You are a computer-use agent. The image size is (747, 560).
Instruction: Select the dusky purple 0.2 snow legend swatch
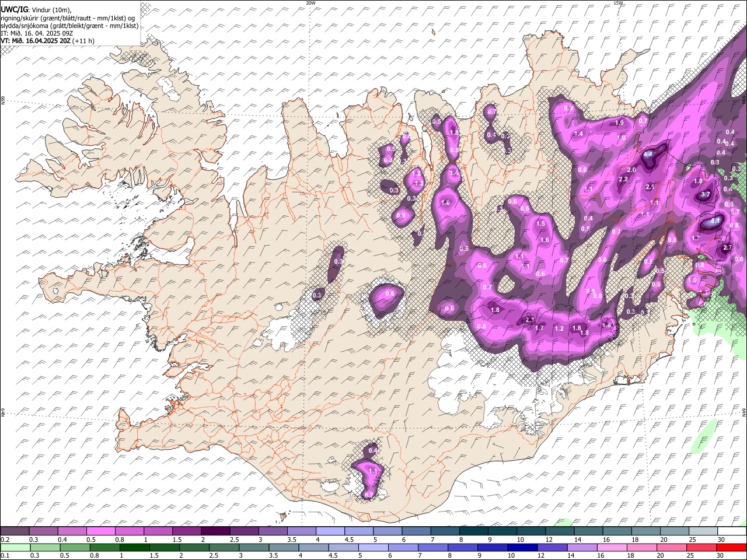pos(15,531)
